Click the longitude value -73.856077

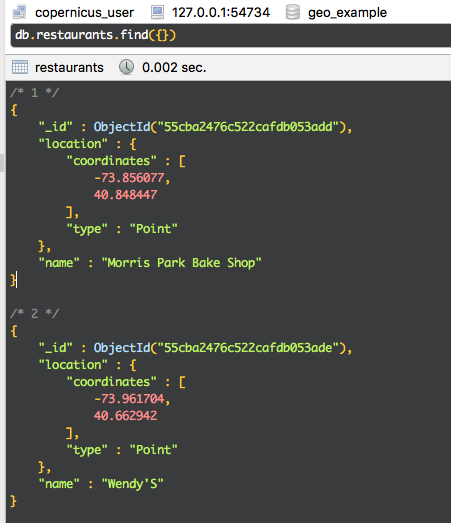tap(129, 178)
